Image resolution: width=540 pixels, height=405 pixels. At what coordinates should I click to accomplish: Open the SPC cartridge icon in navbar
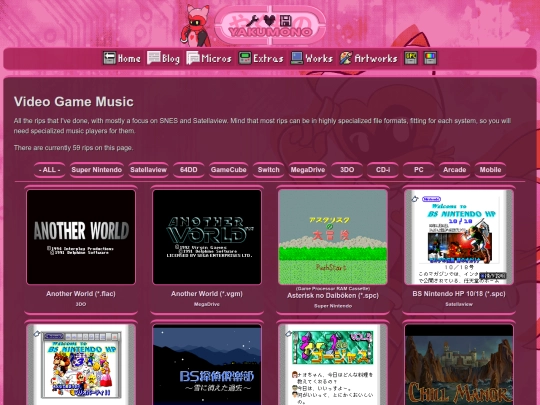click(x=411, y=58)
